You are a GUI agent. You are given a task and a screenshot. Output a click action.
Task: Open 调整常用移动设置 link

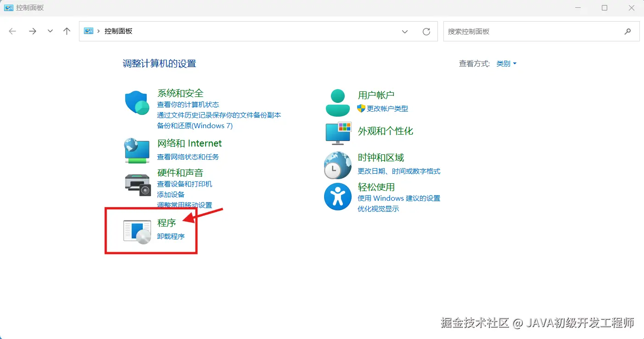185,205
